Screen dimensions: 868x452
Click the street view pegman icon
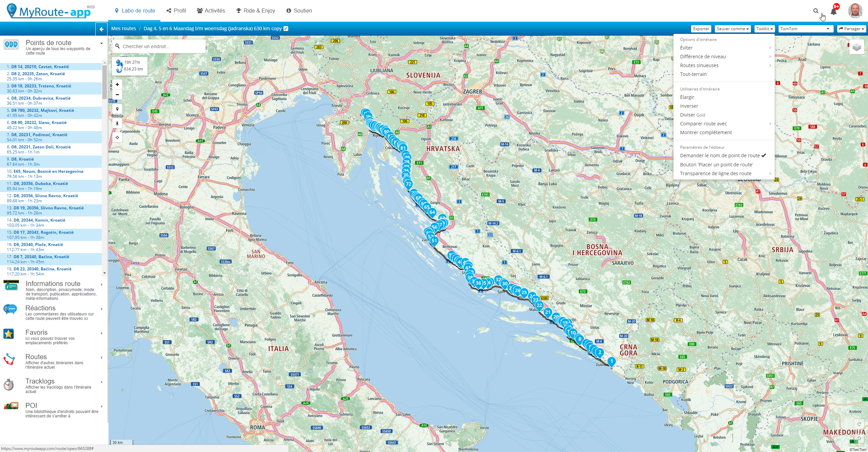pos(117,123)
